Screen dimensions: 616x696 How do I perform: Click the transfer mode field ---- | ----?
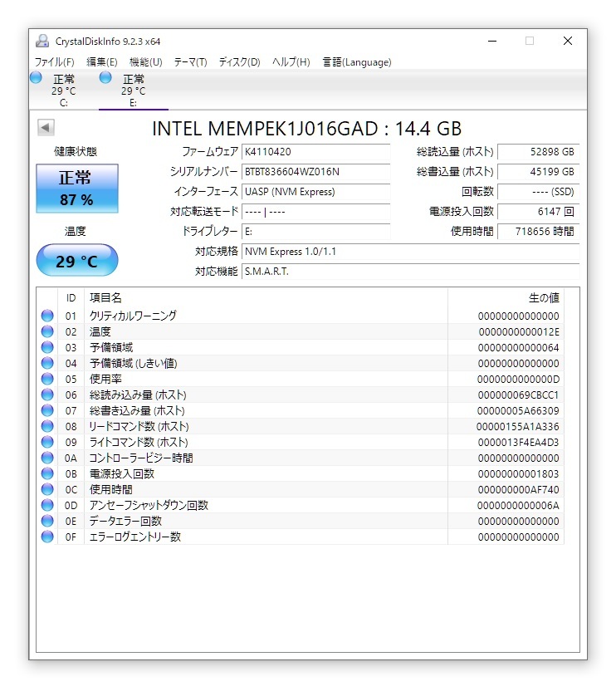tap(316, 212)
